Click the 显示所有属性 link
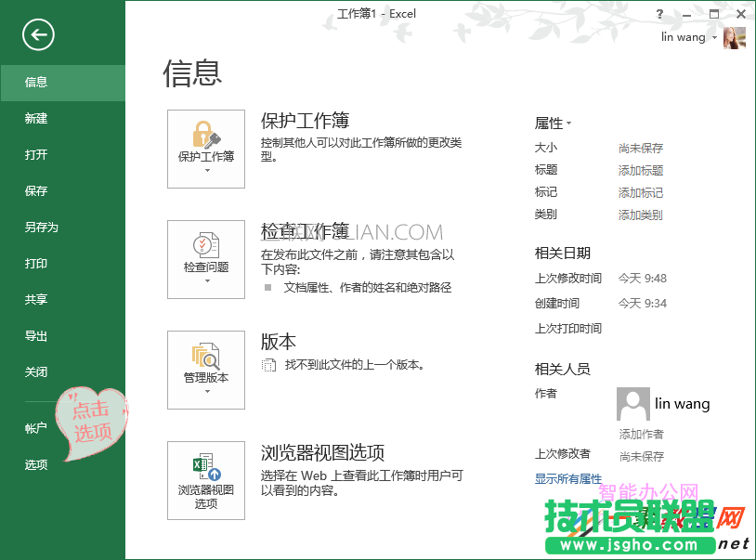Viewport: 756px width, 560px height. 568,479
